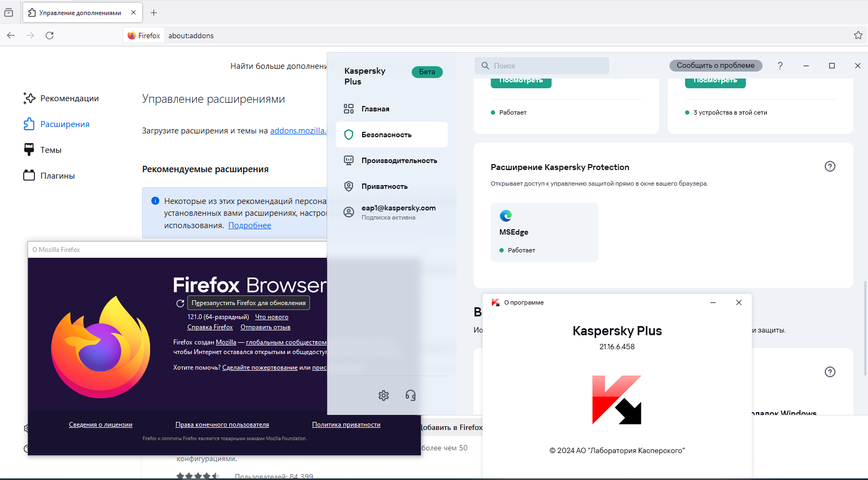Open Что нового link

click(x=272, y=317)
